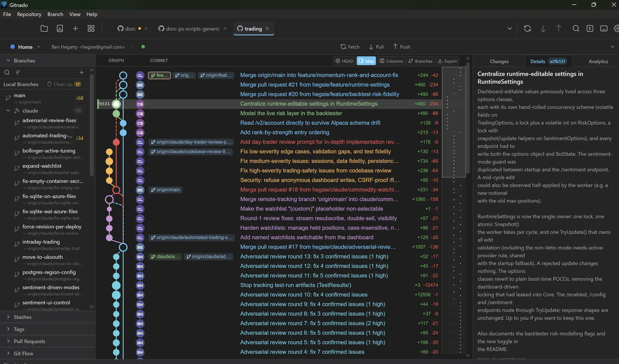Click the CB avatar on Centralize commit
Viewport: 619px width, 364px height.
(140, 104)
